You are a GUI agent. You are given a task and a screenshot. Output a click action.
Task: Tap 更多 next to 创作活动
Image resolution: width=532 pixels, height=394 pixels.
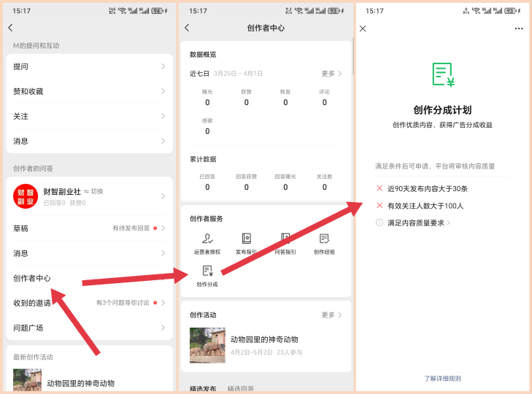(331, 315)
